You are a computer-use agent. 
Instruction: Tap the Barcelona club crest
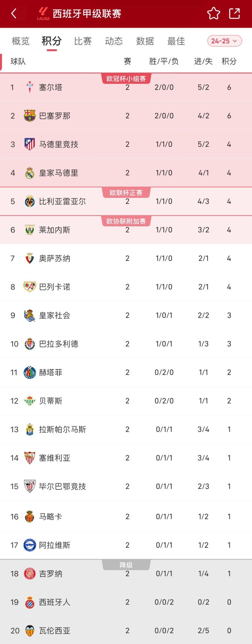30,116
